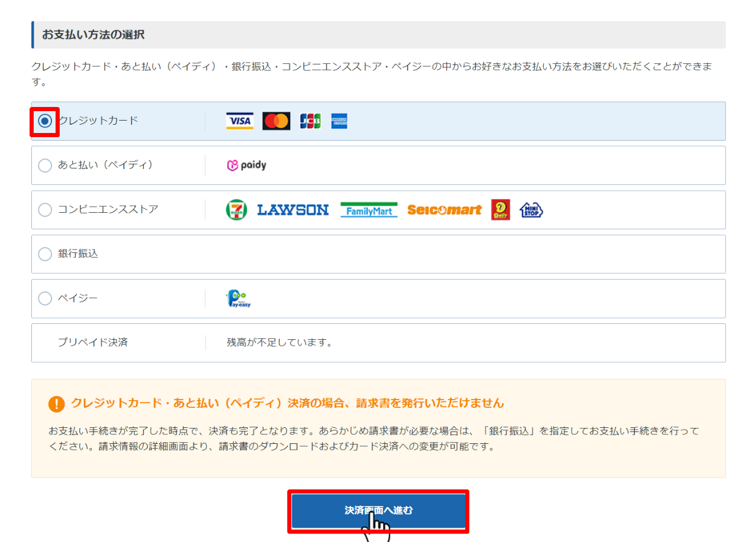
Task: Click the Mastercard logo
Action: click(x=276, y=121)
